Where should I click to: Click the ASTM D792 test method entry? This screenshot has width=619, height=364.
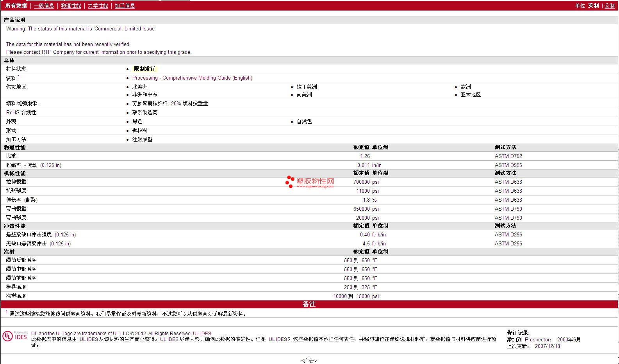508,156
